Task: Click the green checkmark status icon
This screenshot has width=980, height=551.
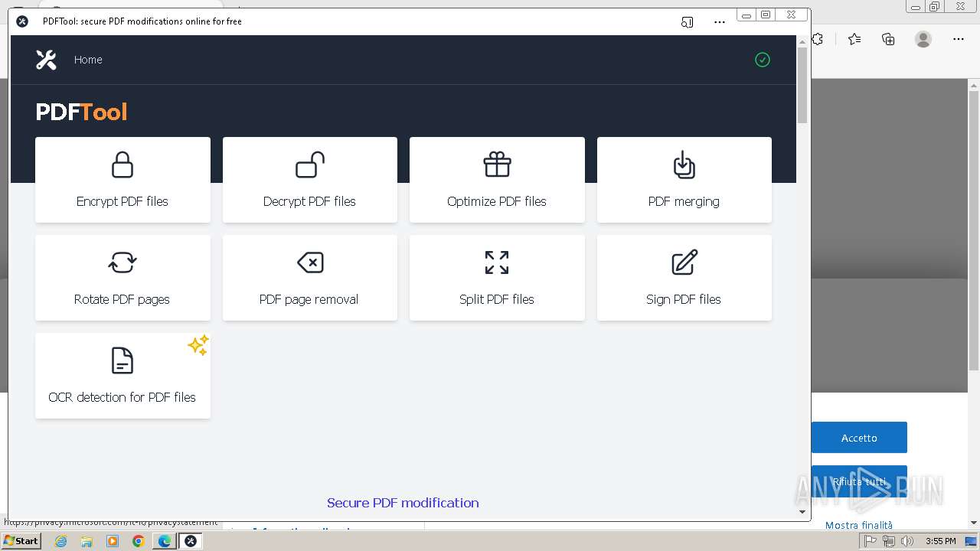Action: coord(763,60)
